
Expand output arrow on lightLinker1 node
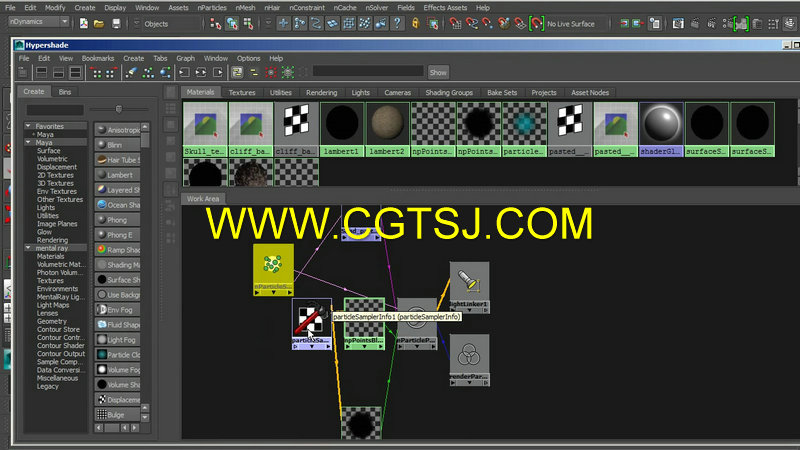[x=486, y=310]
